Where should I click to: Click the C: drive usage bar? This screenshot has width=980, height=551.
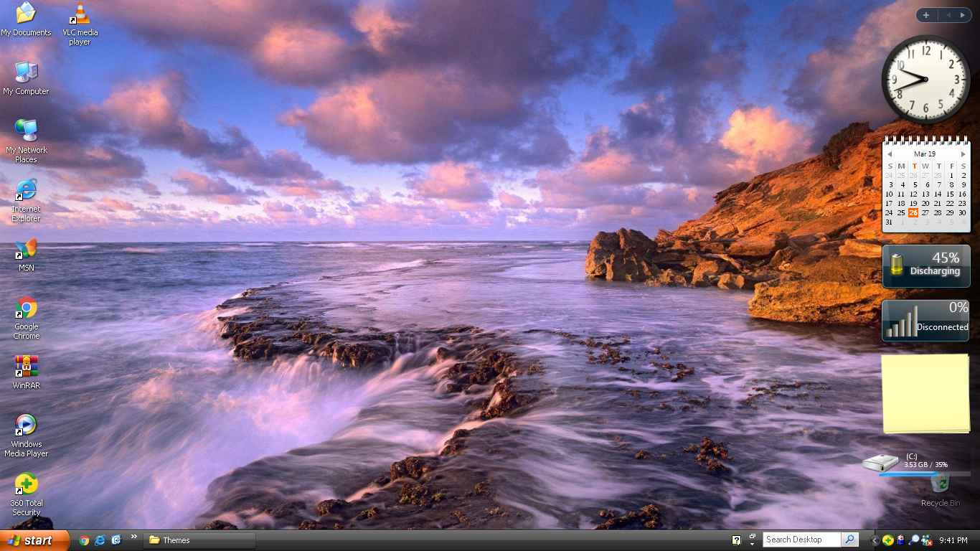click(925, 474)
